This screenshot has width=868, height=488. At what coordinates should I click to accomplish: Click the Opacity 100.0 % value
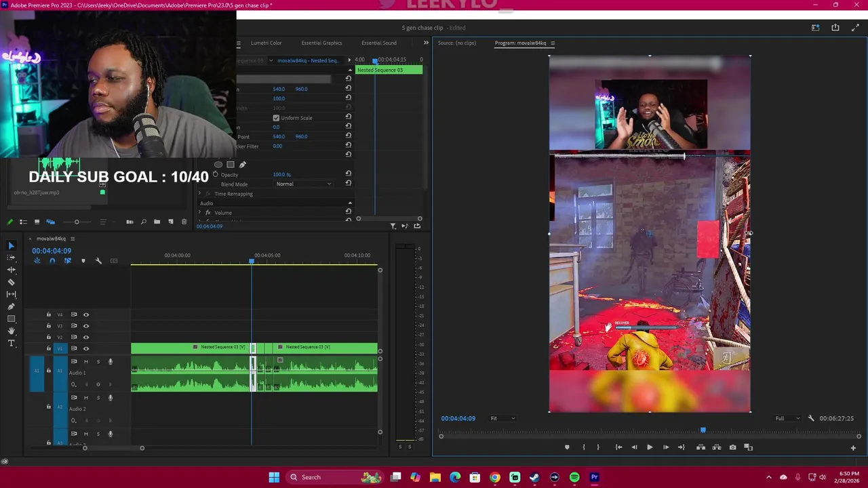coord(281,175)
